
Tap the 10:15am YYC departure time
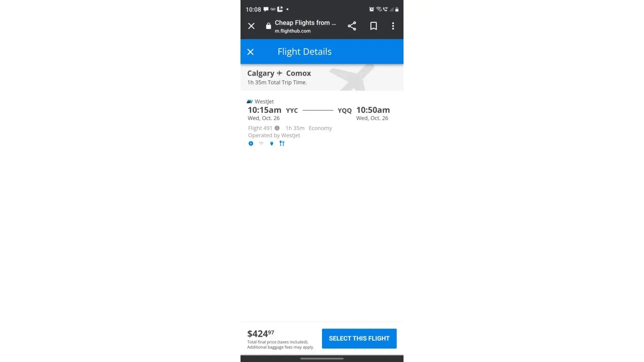tap(264, 110)
